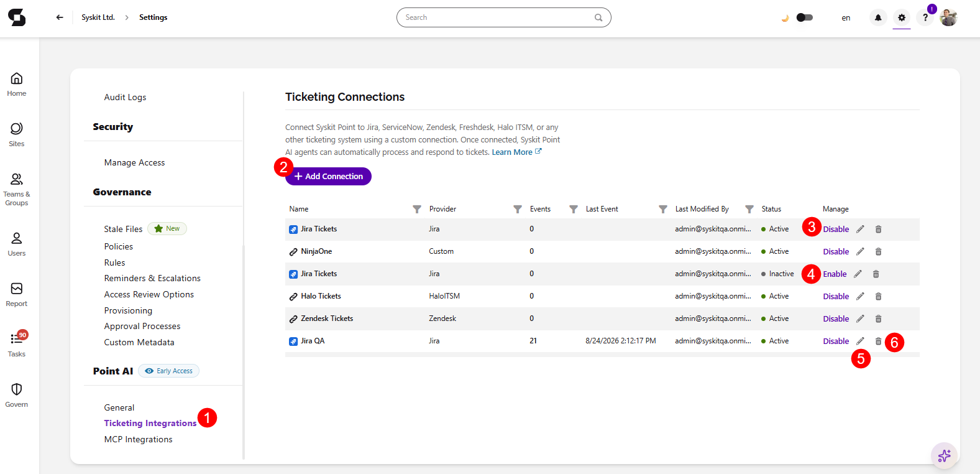Open the Govern section in sidebar

17,396
